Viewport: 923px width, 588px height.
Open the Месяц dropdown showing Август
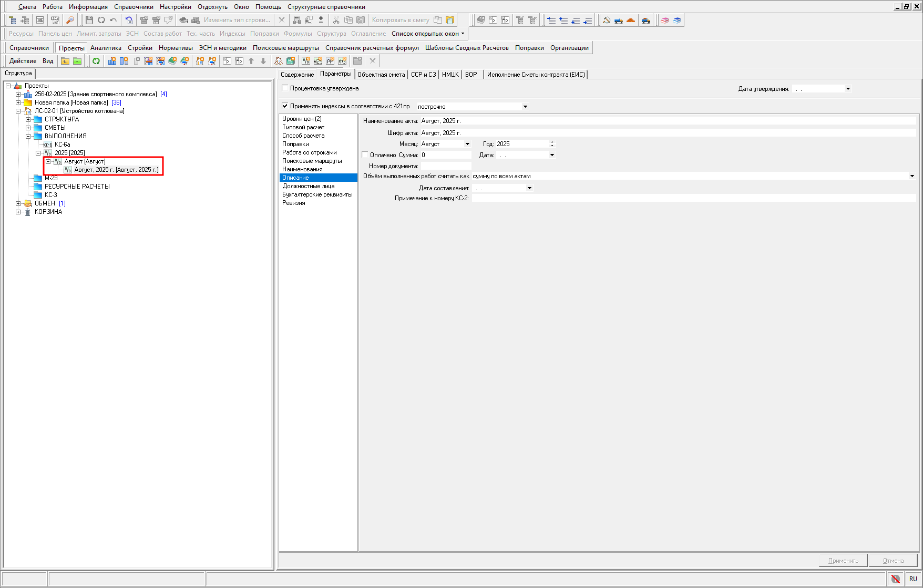(x=467, y=144)
